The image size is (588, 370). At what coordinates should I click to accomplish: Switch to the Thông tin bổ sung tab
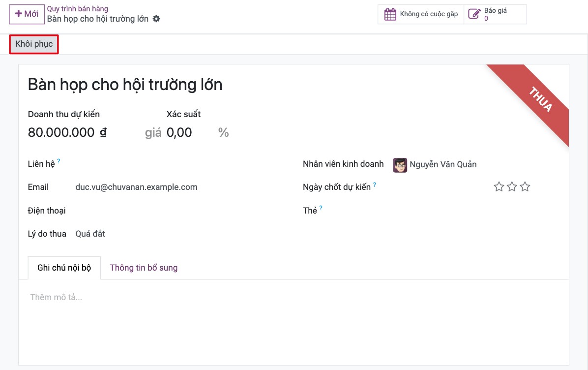pos(144,268)
